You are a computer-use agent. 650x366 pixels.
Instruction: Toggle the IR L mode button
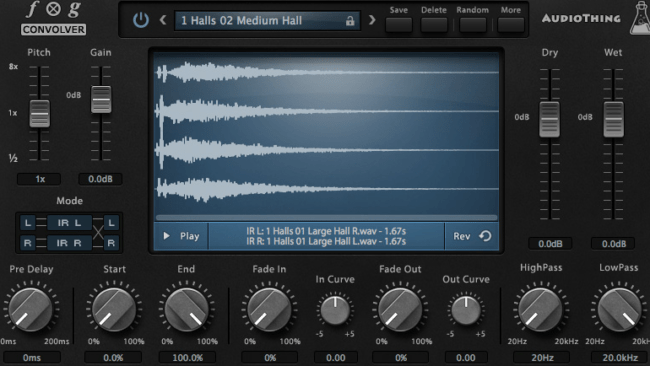coord(69,223)
